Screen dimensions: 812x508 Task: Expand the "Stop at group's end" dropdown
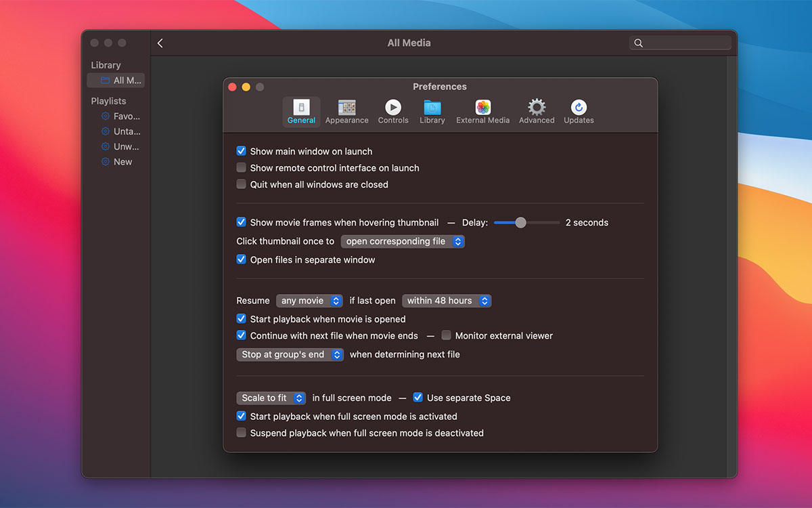(290, 354)
